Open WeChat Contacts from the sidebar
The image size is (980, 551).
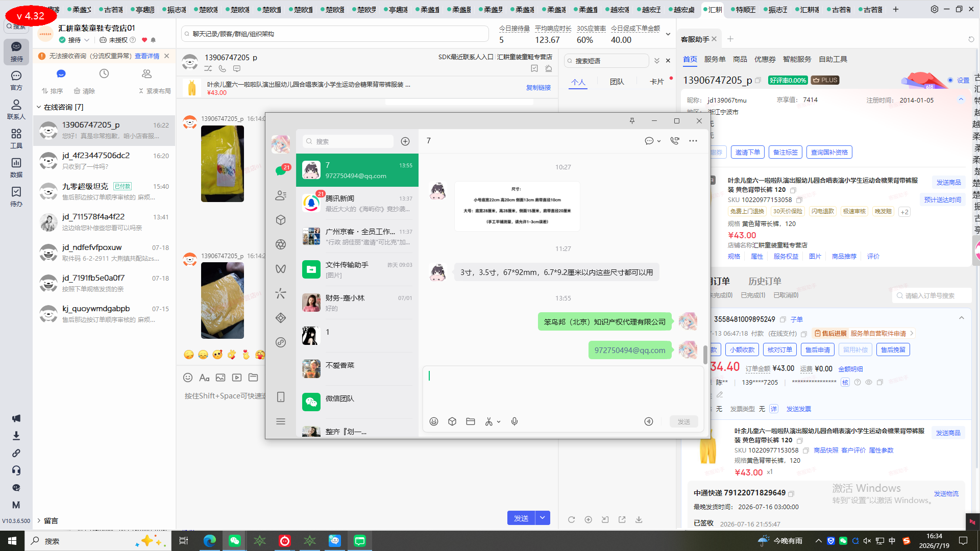point(280,195)
